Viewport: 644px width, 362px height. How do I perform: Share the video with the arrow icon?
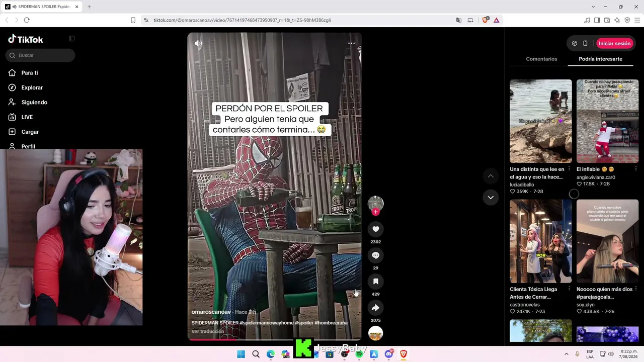coord(375,308)
